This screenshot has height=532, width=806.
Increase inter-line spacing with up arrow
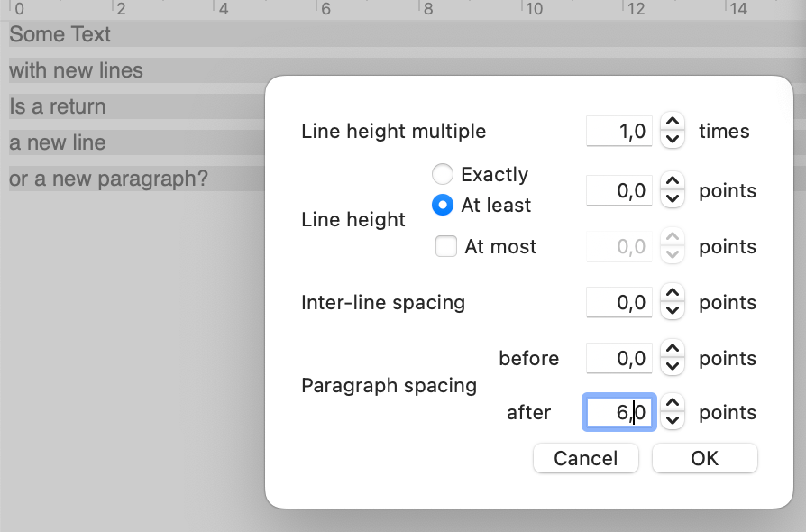[673, 293]
